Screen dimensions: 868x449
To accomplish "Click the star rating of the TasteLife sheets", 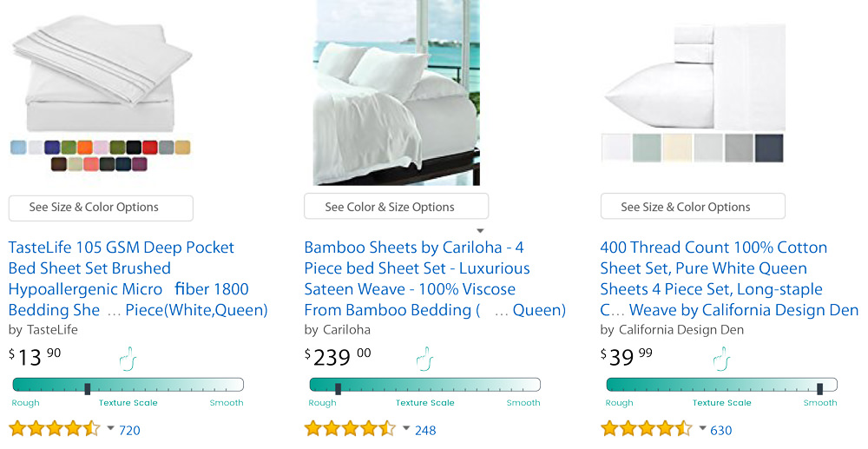I will click(56, 429).
